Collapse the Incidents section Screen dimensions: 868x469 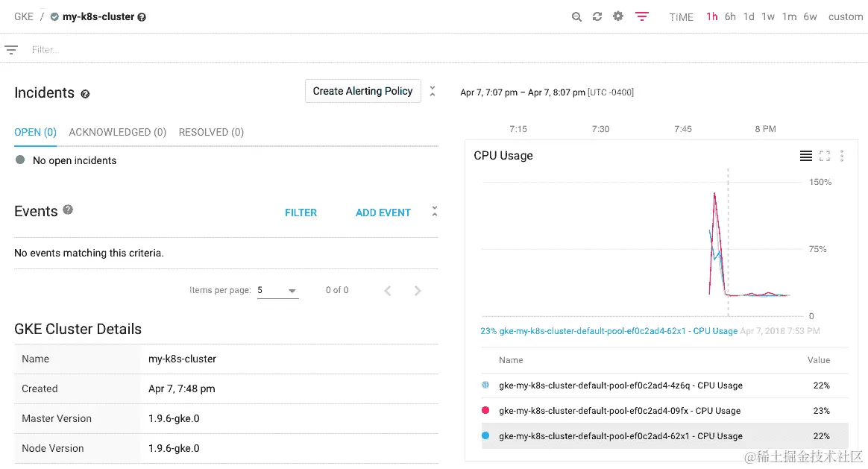click(433, 92)
